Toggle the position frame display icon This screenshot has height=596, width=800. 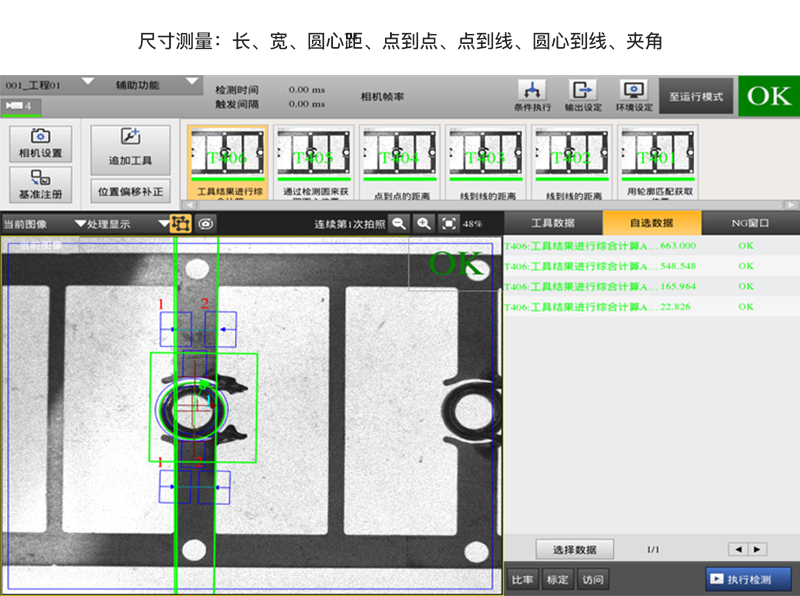point(179,223)
